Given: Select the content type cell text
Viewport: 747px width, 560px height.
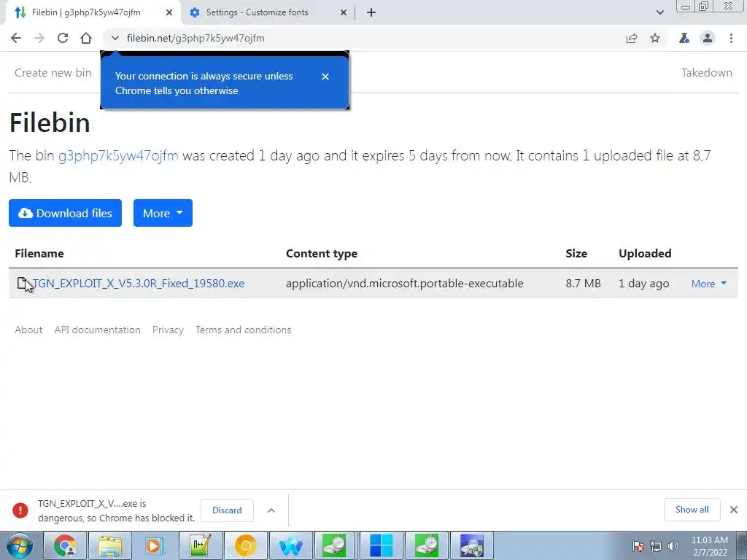Looking at the screenshot, I should tap(404, 284).
